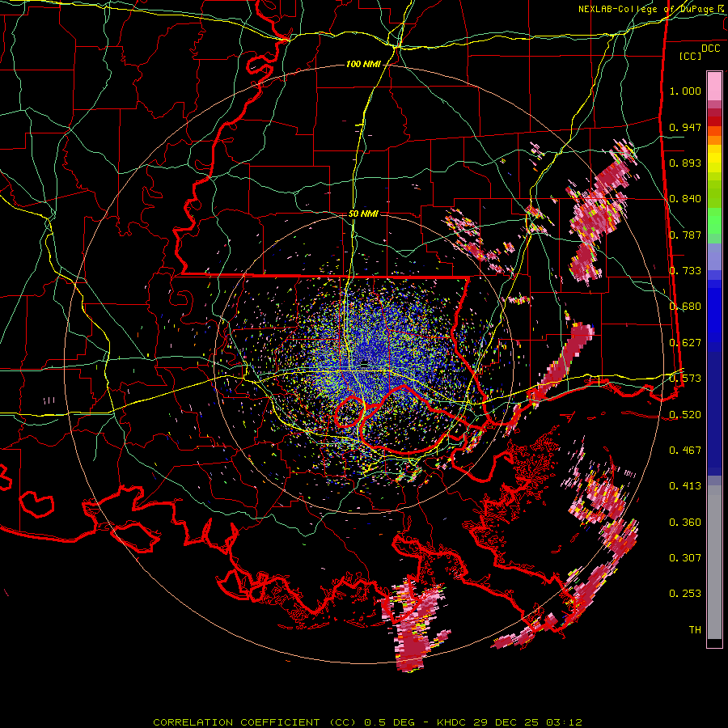Click the 0.467 scale value

click(x=685, y=450)
